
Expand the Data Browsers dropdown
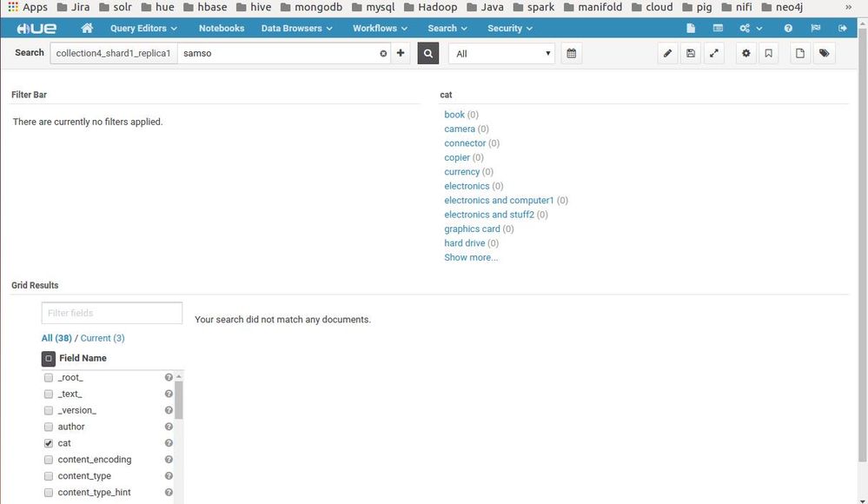296,29
